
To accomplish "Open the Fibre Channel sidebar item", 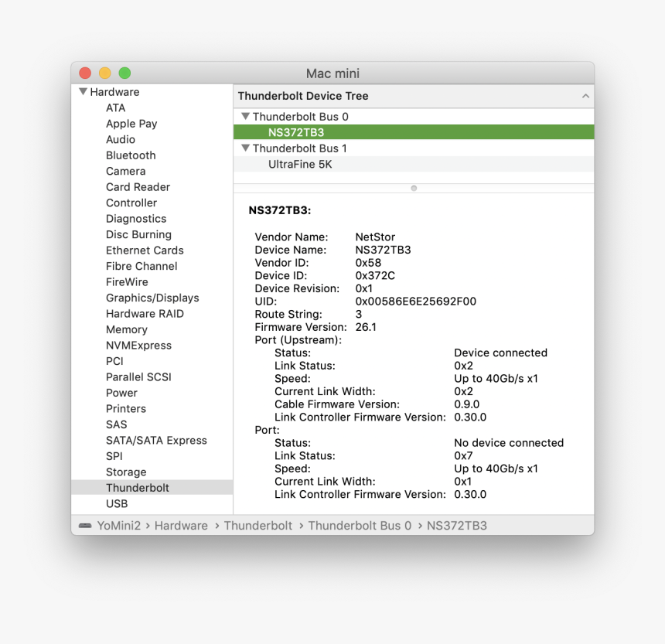I will (142, 266).
